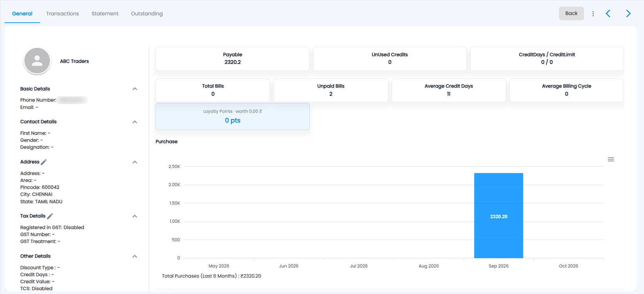Select the UnUsed Credits card
The width and height of the screenshot is (644, 294).
[x=390, y=59]
